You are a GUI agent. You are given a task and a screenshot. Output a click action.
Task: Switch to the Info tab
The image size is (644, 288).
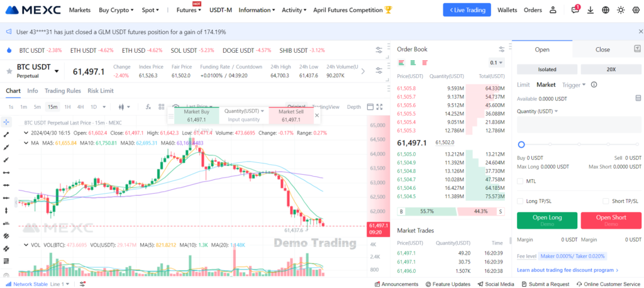[x=33, y=91]
